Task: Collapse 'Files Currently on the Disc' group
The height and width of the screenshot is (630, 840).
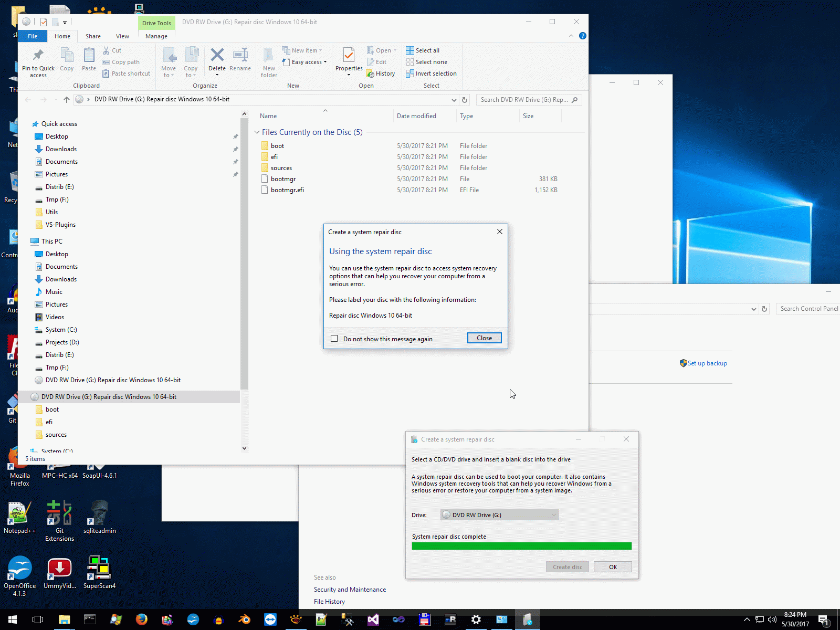Action: click(x=257, y=132)
